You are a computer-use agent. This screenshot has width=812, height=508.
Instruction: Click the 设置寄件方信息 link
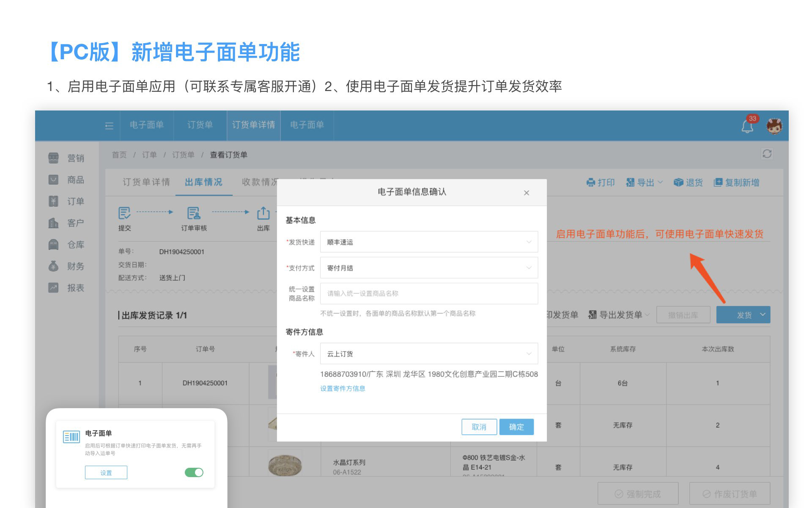click(x=343, y=389)
